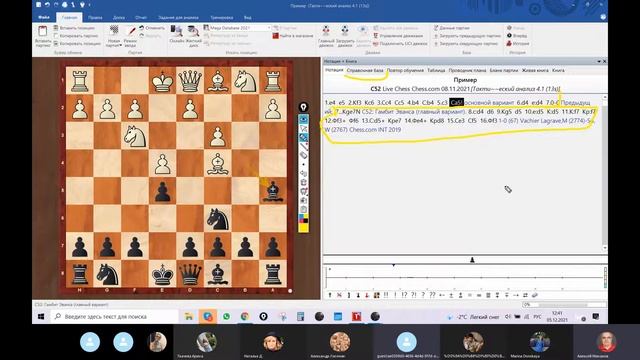640x360 pixels.
Task: Open the Новая партия dropdown arrow
Action: point(120,45)
